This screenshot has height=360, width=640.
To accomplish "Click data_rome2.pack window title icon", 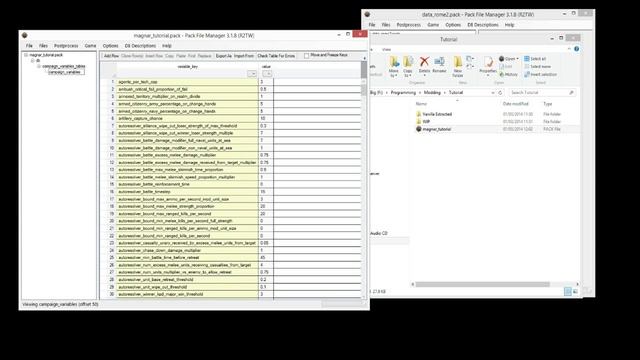I will [367, 14].
